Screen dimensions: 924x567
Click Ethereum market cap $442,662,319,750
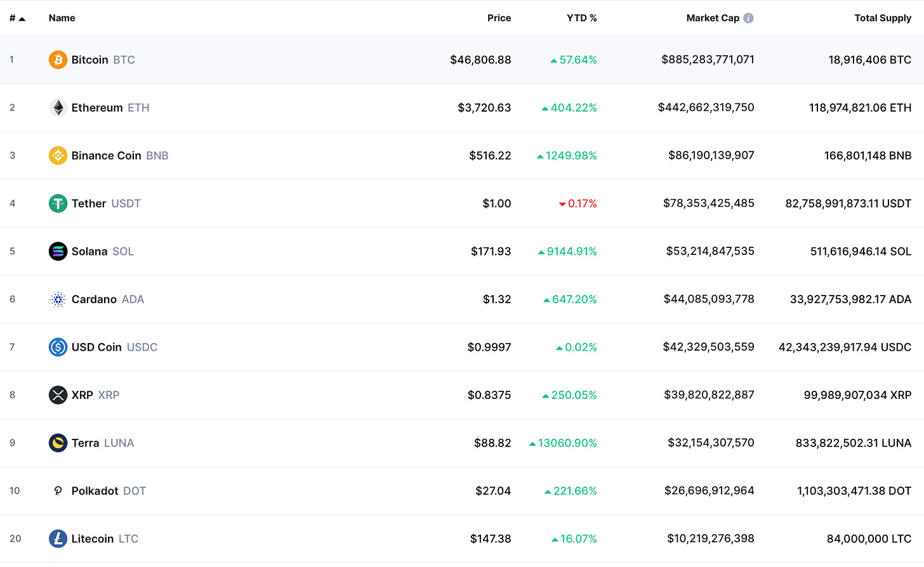pyautogui.click(x=706, y=108)
